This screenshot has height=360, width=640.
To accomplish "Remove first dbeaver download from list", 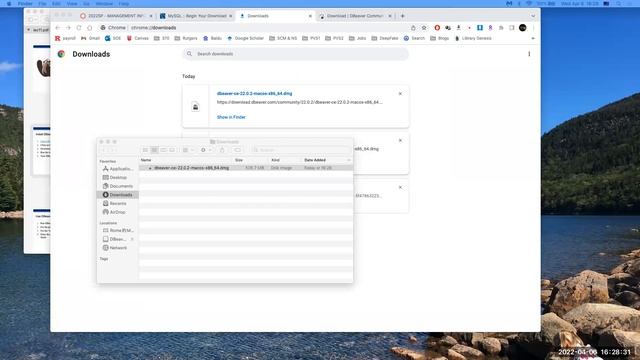I will (x=400, y=94).
